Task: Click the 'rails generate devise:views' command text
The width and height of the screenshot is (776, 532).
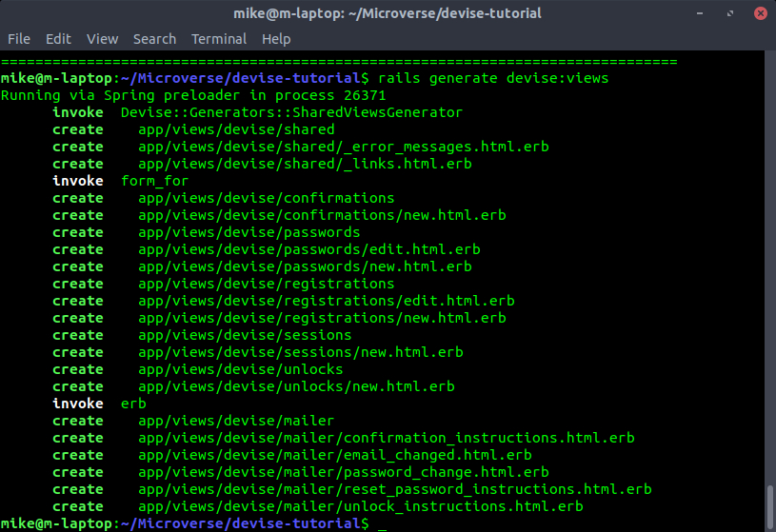Action: pos(492,78)
